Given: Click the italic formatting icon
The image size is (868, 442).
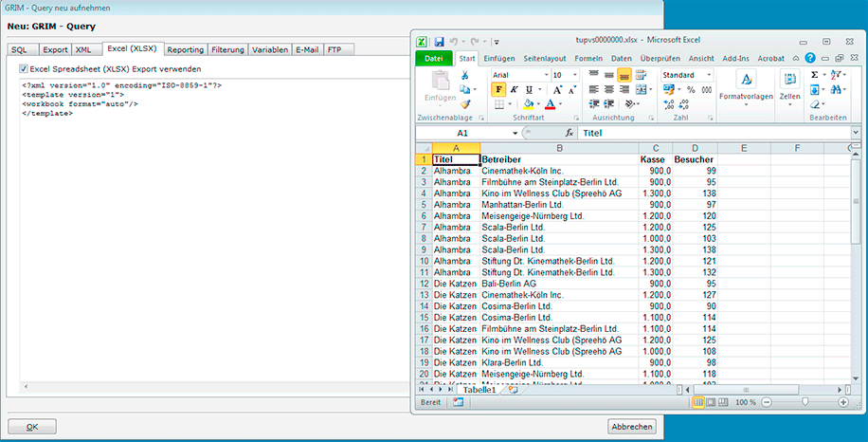Looking at the screenshot, I should pyautogui.click(x=513, y=89).
